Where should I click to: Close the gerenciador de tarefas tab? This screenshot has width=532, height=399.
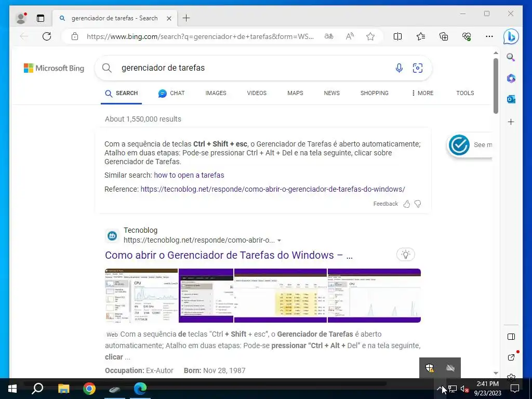[x=169, y=18]
